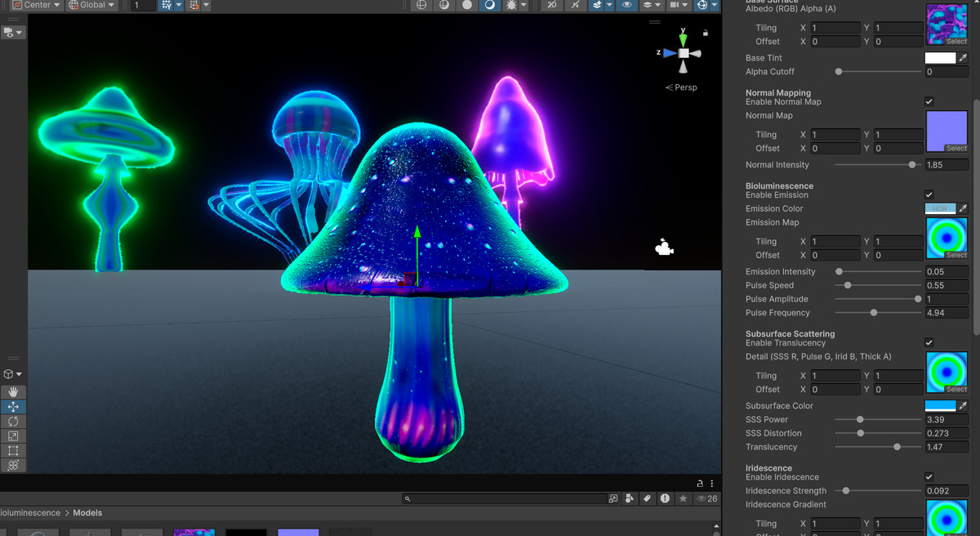
Task: Select the Move tool
Action: pyautogui.click(x=13, y=406)
